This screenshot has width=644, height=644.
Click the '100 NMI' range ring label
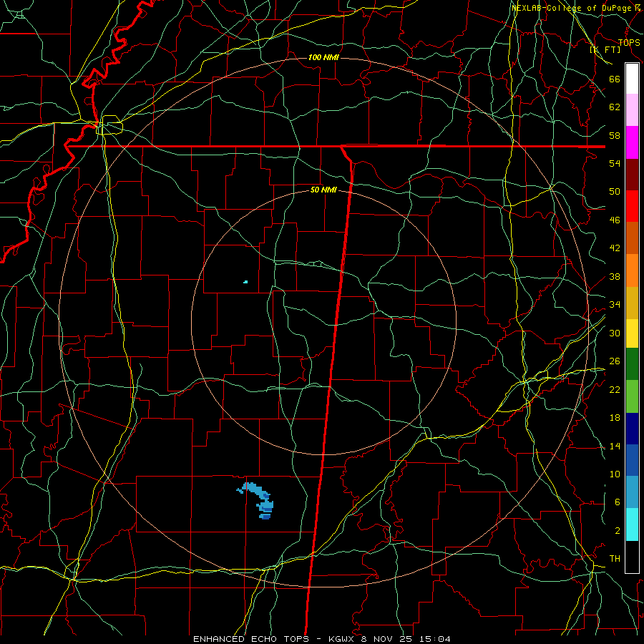[x=323, y=57]
